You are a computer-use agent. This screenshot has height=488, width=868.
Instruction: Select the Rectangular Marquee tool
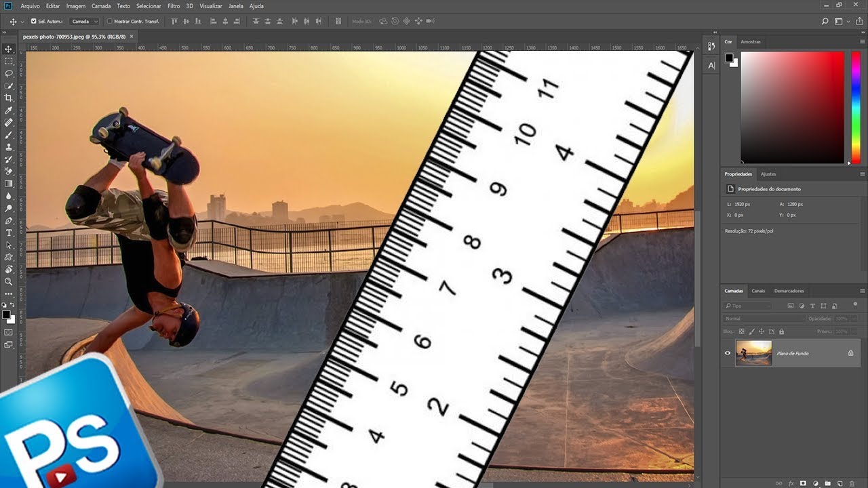point(9,61)
